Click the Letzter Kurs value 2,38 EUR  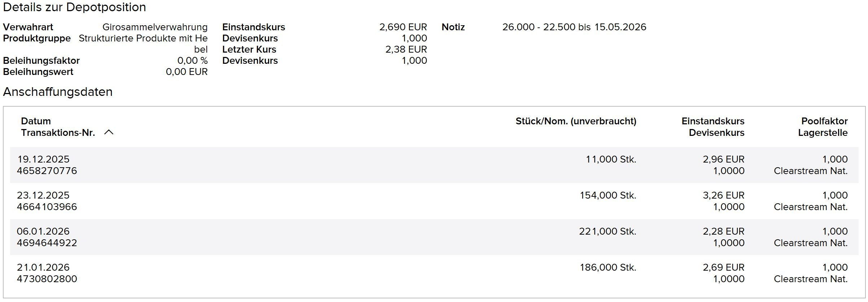[406, 49]
